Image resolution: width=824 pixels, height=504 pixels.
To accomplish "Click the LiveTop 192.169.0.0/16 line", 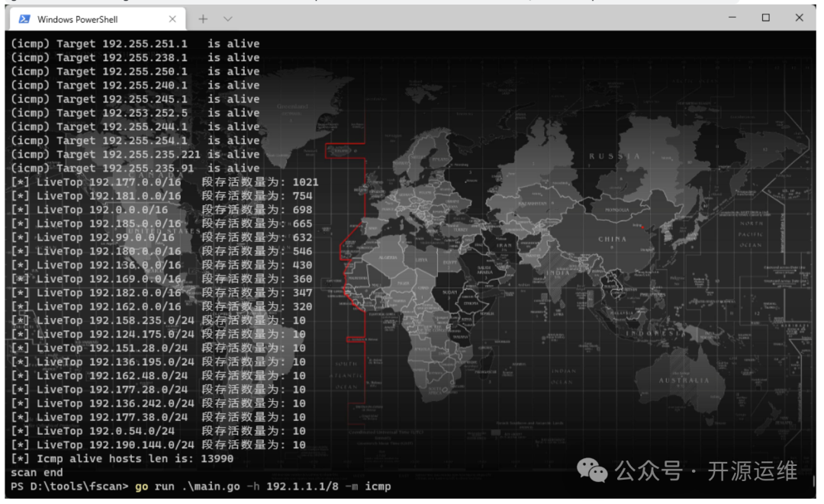I will tap(161, 279).
